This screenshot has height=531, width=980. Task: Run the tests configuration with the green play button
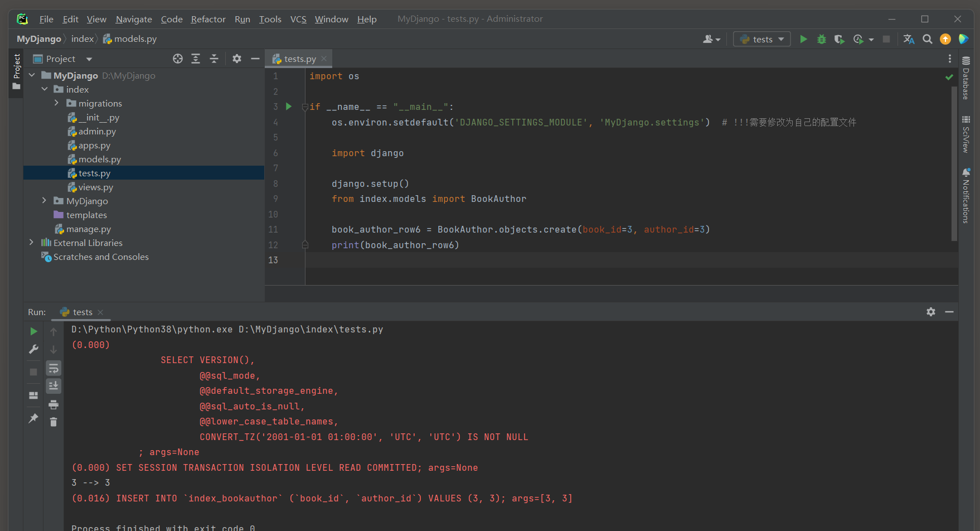coord(803,39)
